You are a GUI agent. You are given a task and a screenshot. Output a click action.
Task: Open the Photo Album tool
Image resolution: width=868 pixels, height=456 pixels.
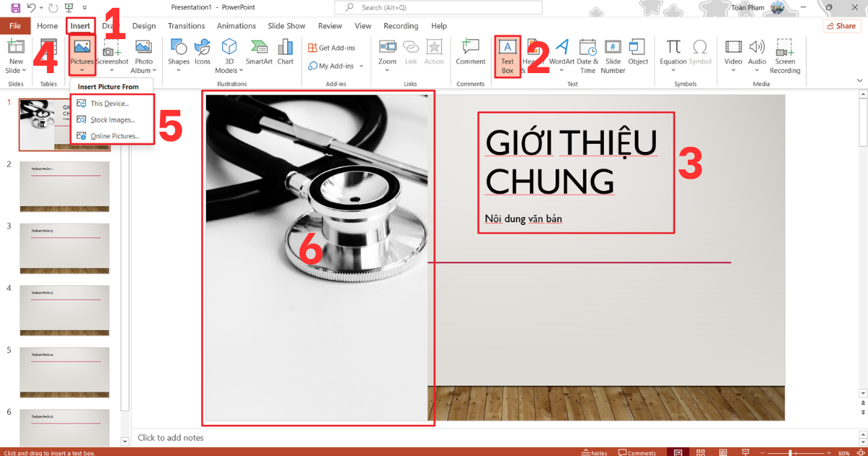coord(143,56)
